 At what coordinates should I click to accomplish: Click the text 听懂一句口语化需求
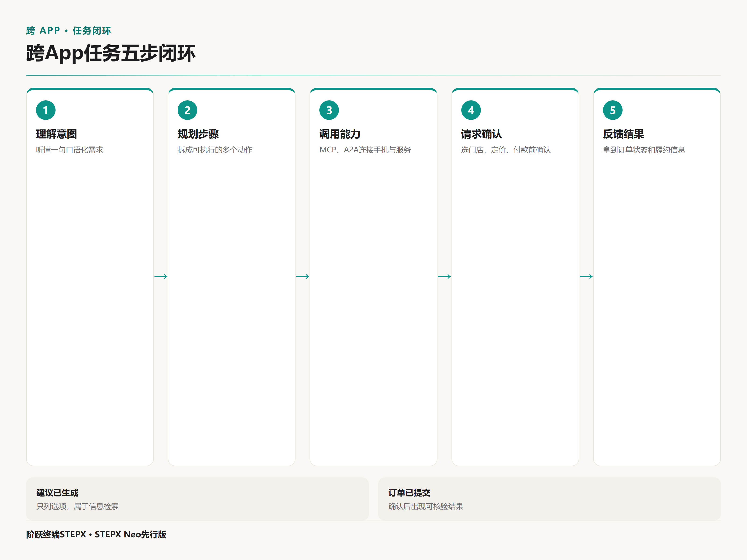70,150
